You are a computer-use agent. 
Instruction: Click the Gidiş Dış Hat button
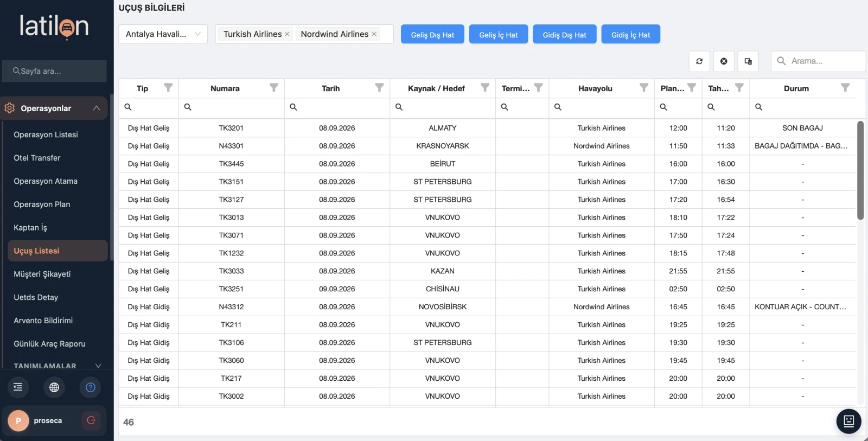coord(565,34)
